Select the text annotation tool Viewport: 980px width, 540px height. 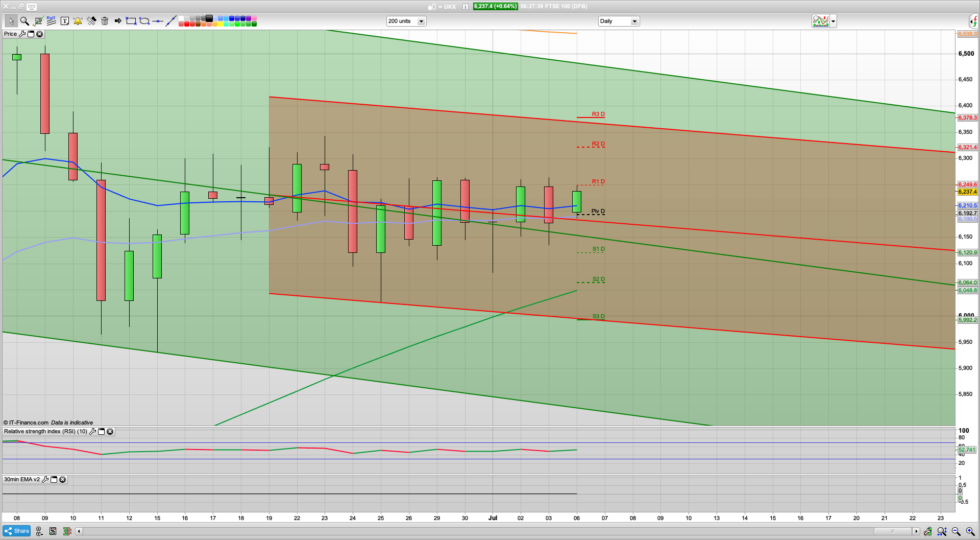click(65, 21)
